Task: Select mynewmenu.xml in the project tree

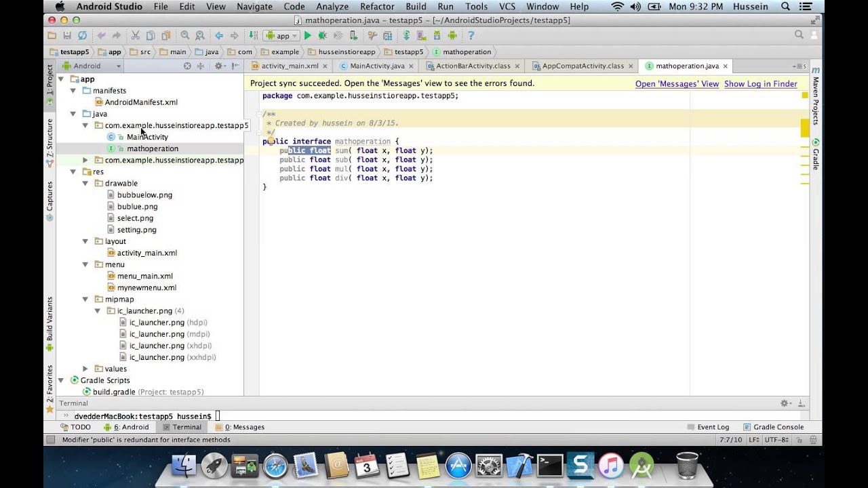Action: point(146,287)
